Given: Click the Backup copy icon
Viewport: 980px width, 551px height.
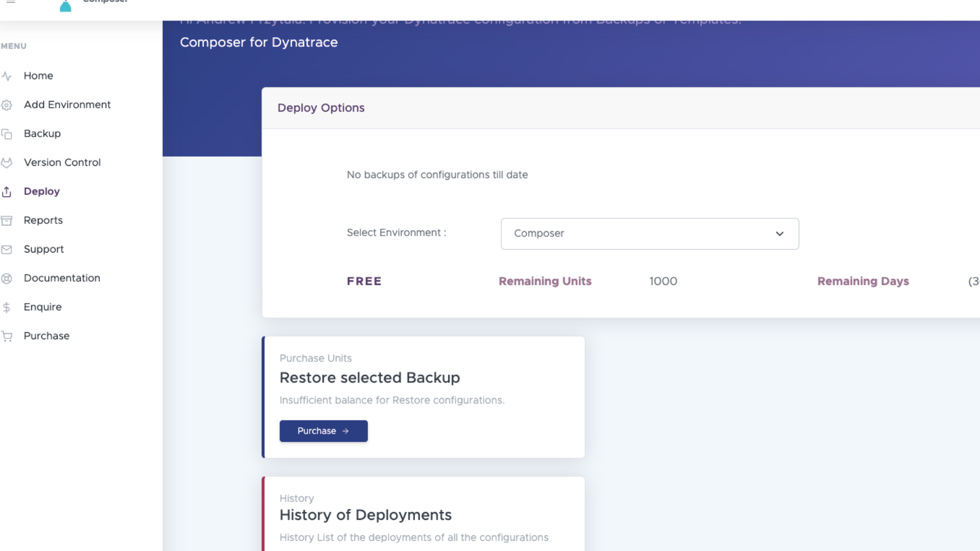Looking at the screenshot, I should tap(7, 134).
